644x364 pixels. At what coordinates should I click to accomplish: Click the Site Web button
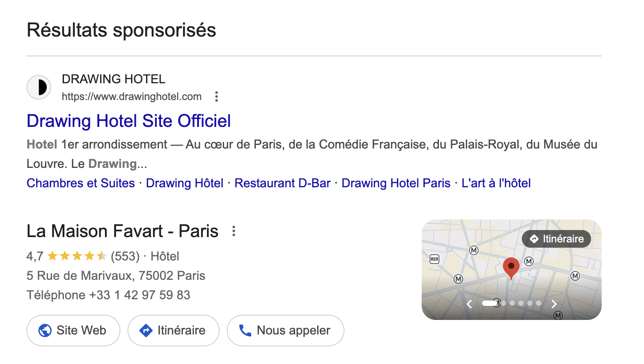tap(73, 331)
